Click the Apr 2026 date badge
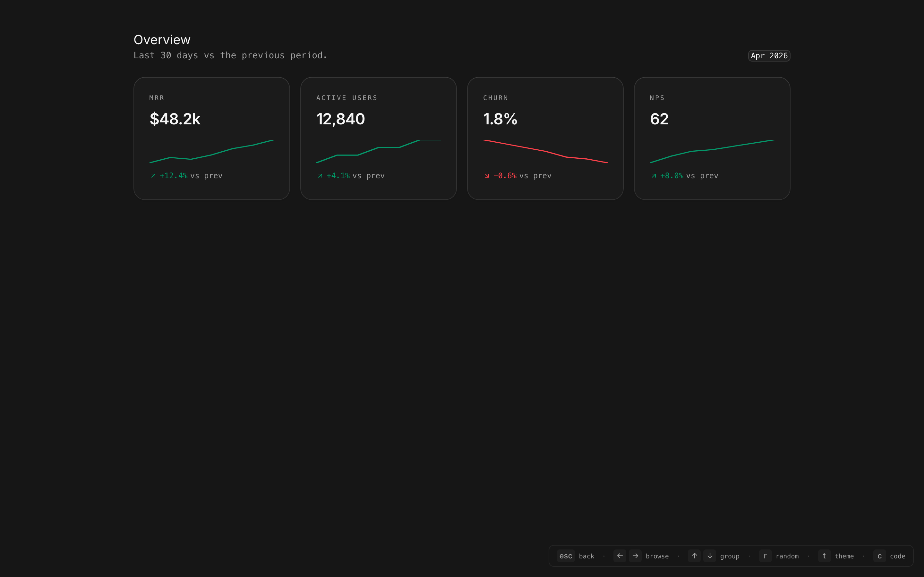 click(769, 56)
